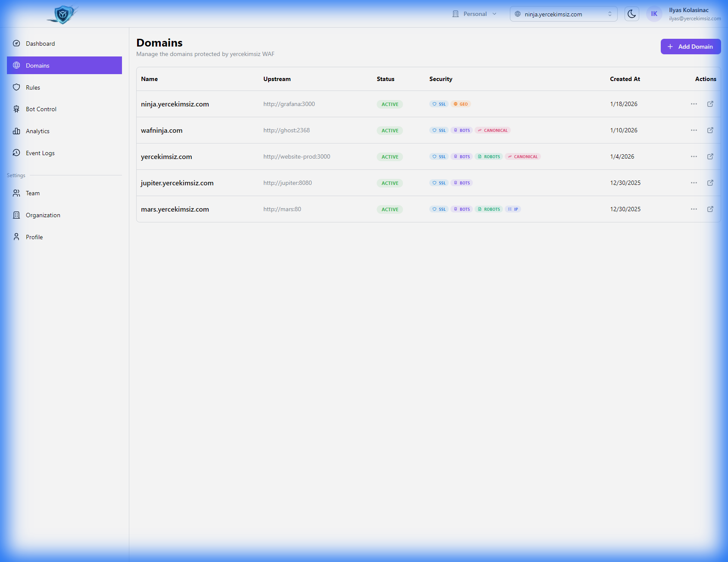Open the Personal organization dropdown
Image resolution: width=728 pixels, height=562 pixels.
coord(475,14)
